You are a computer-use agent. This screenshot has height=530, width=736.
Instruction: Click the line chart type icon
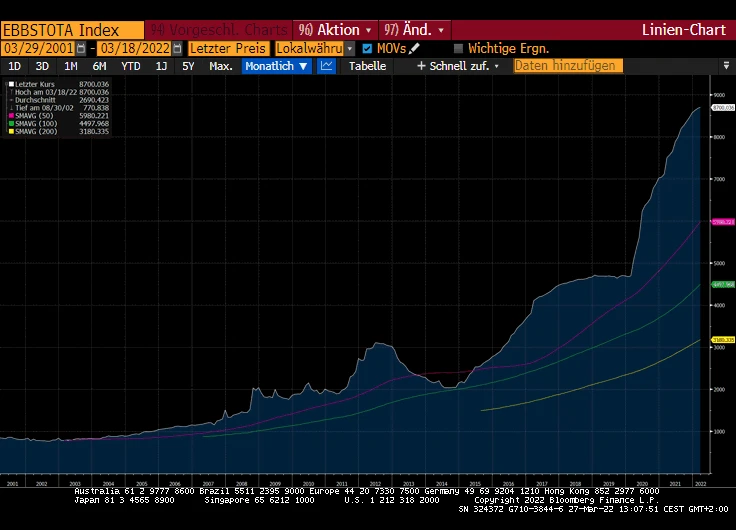[327, 66]
